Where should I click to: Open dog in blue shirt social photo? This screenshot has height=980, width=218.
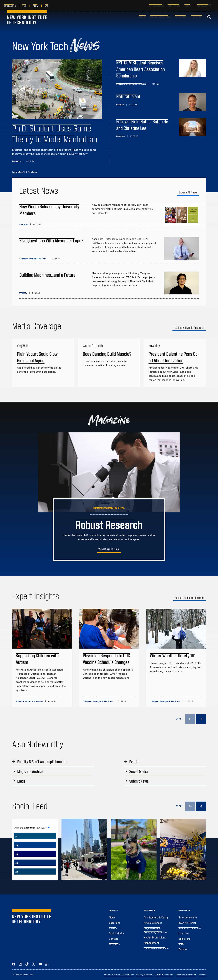pyautogui.click(x=134, y=849)
